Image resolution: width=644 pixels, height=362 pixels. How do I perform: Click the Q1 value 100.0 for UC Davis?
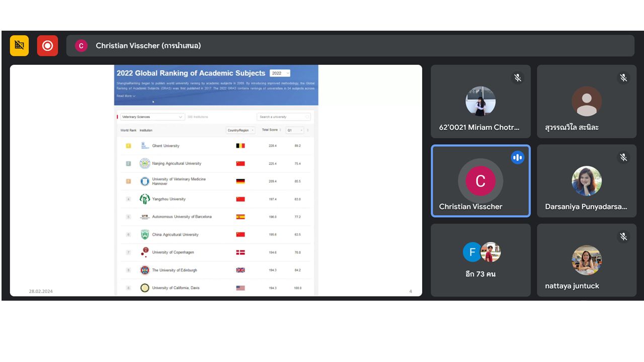pos(297,288)
